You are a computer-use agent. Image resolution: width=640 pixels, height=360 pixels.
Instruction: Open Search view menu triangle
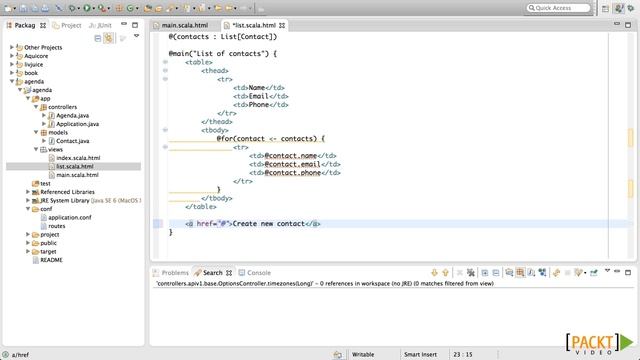pos(607,271)
